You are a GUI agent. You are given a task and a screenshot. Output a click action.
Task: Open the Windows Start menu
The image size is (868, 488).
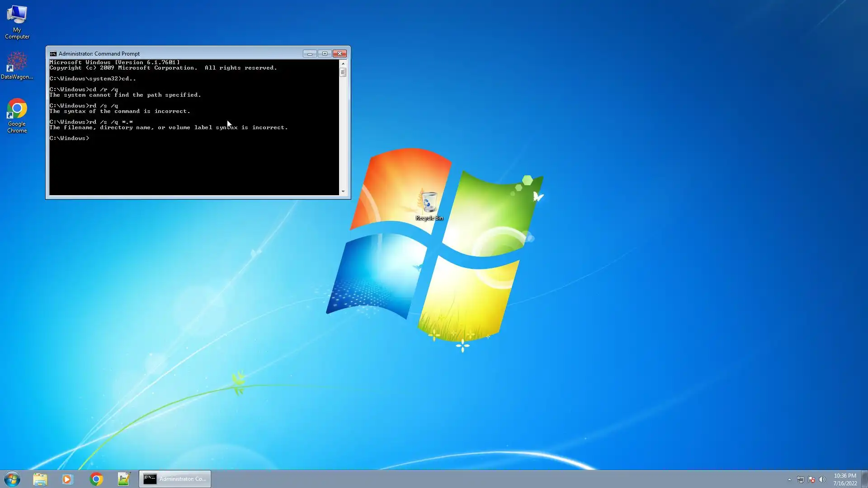point(12,479)
